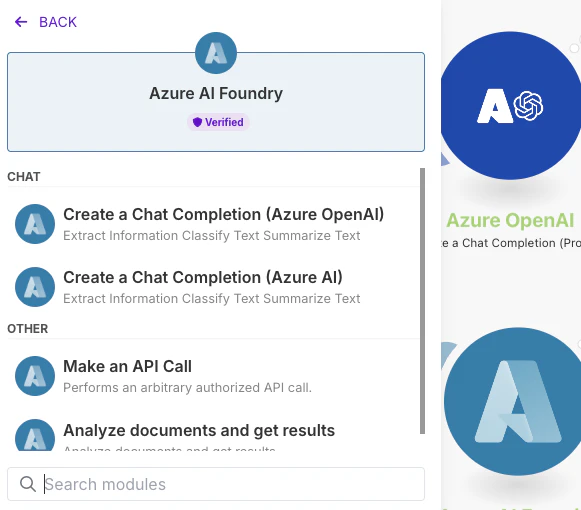
Task: Click the Make an API Call module icon
Action: tap(35, 376)
